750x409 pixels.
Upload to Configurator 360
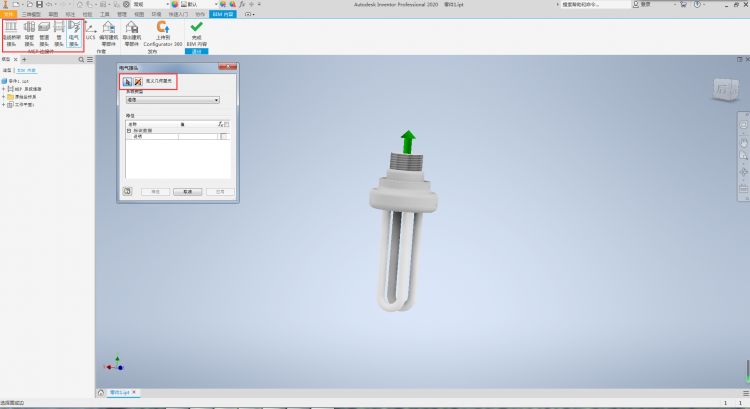(x=163, y=33)
